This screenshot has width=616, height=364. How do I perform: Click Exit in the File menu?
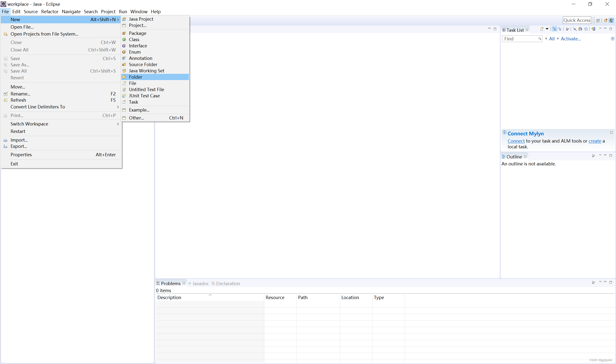61,164
